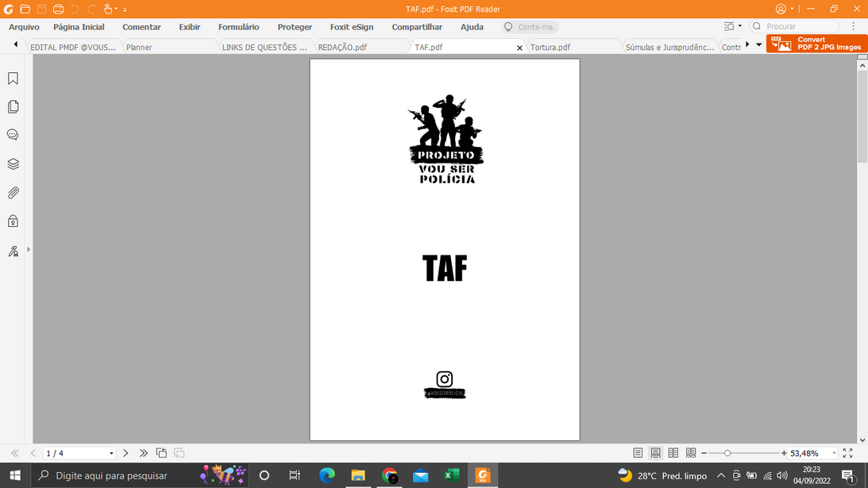Click the Undo arrow icon
This screenshot has height=488, width=868.
75,9
